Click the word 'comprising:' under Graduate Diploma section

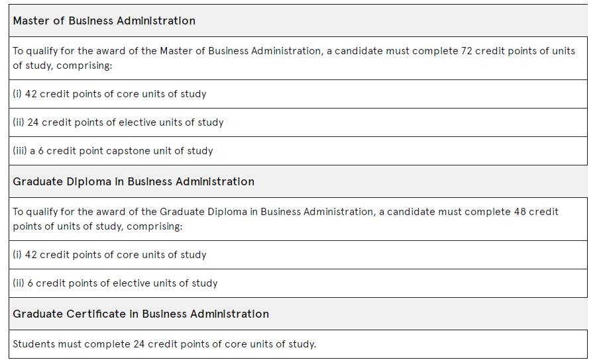154,227
